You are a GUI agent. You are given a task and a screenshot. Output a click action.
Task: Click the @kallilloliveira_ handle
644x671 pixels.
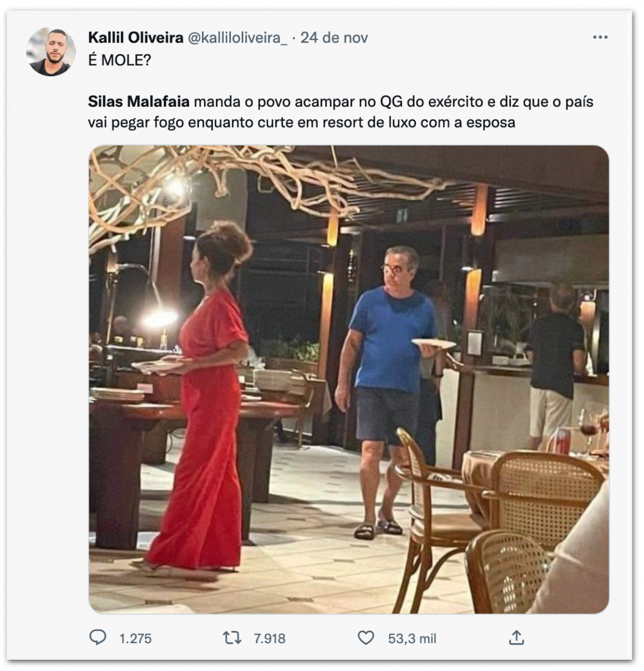pyautogui.click(x=237, y=37)
